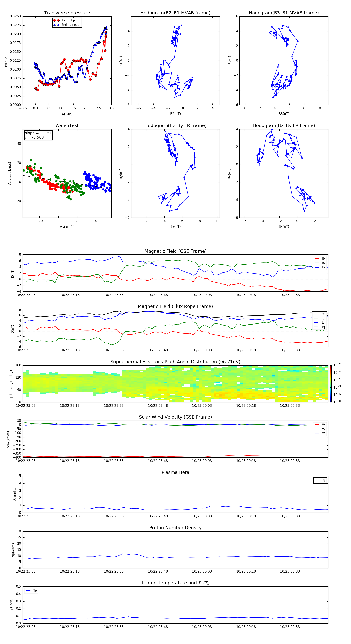The height and width of the screenshot is (644, 351).
Task: Click the 'Proton Number Density' title
Action: click(175, 528)
